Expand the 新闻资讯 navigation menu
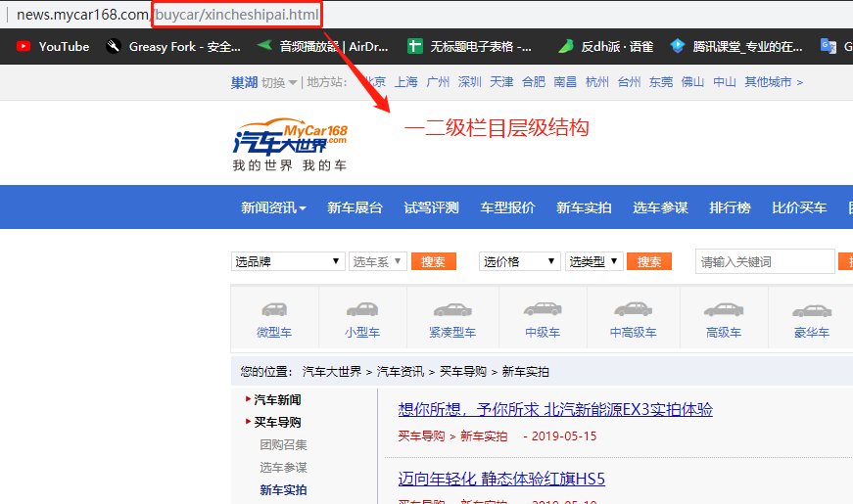 (273, 207)
